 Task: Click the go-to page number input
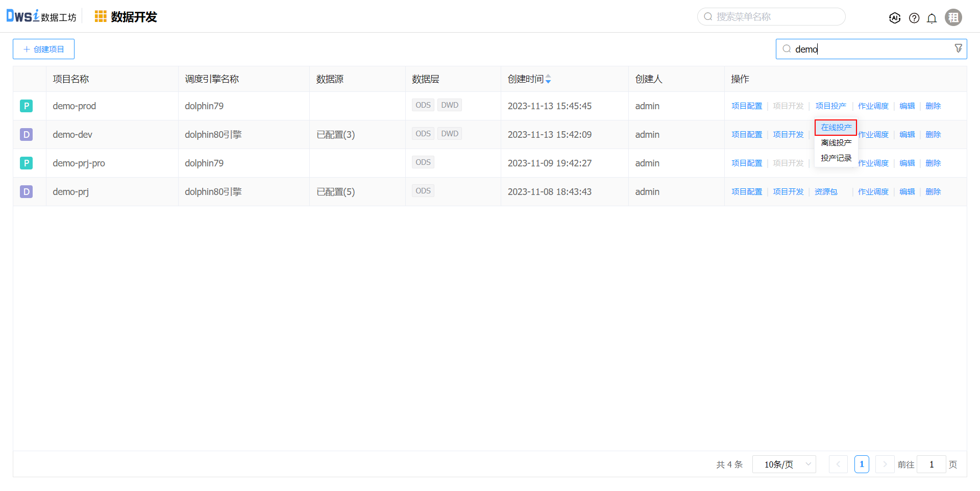coord(931,464)
